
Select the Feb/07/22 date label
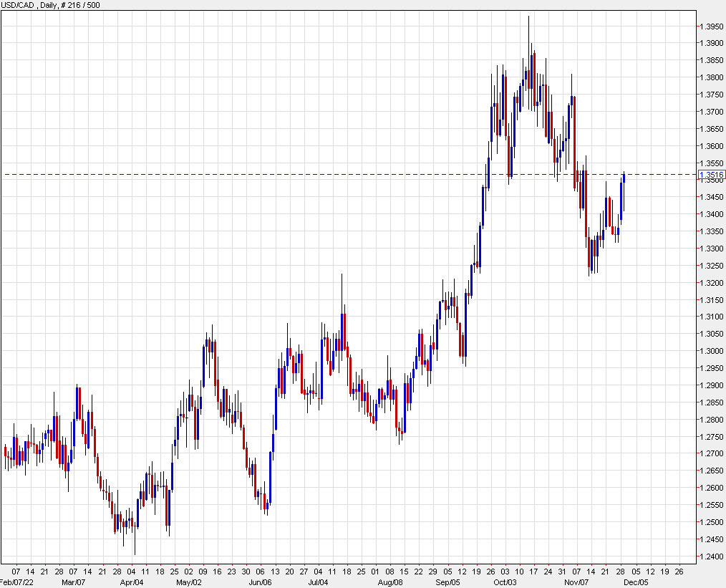pyautogui.click(x=17, y=582)
